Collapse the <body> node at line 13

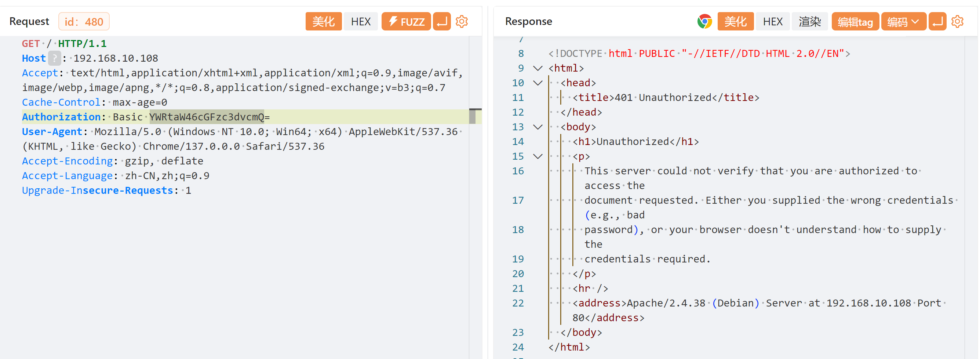(538, 127)
